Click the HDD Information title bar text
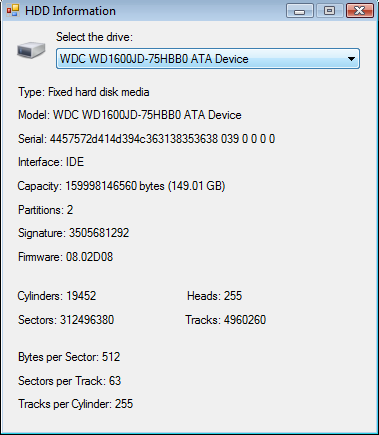Viewport: 379px width, 435px height. click(x=70, y=11)
